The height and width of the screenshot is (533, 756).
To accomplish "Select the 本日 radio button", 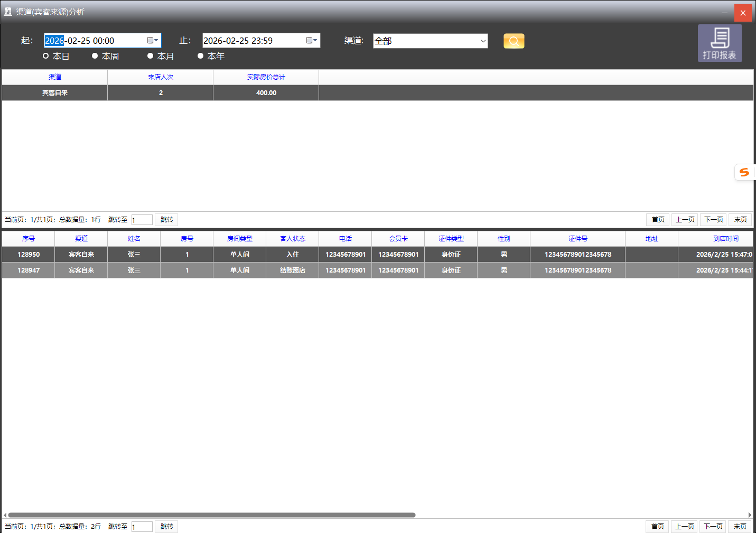I will point(46,56).
